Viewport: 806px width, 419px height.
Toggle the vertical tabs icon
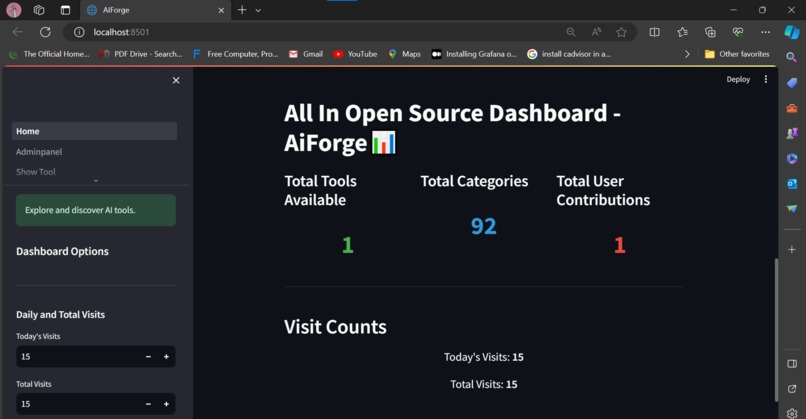(65, 10)
